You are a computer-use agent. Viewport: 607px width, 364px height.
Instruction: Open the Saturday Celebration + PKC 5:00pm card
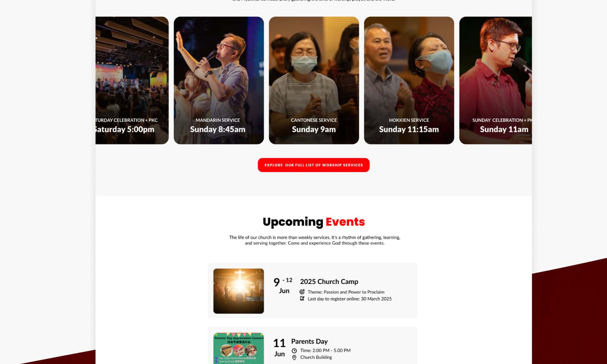click(132, 80)
